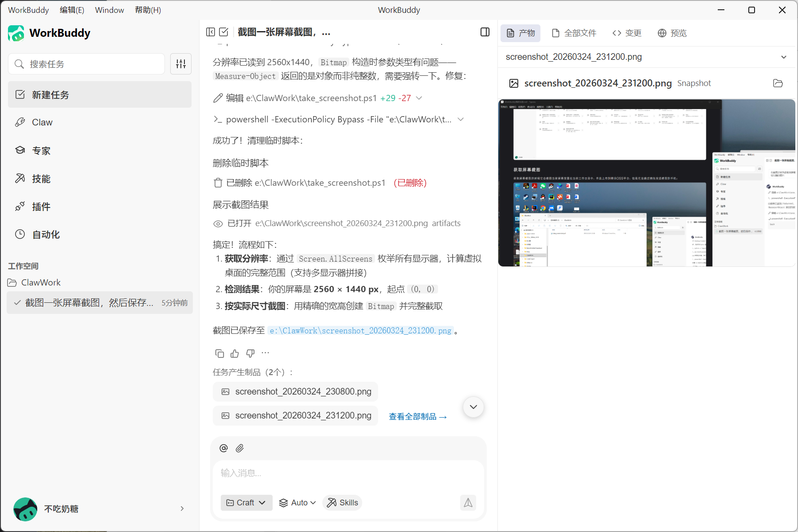Viewport: 798px width, 532px height.
Task: Open the WorkBuddy application menu
Action: pos(28,10)
